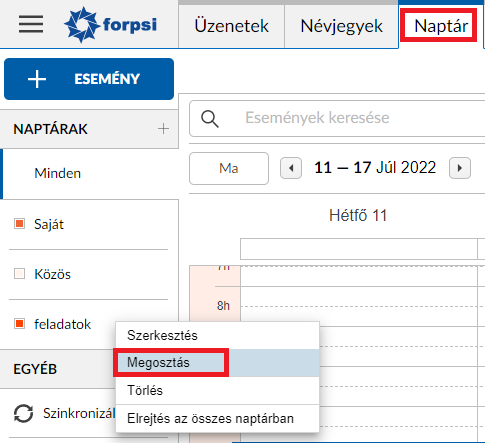Go to next week arrow
Screen dimensions: 485x443
(x=460, y=168)
